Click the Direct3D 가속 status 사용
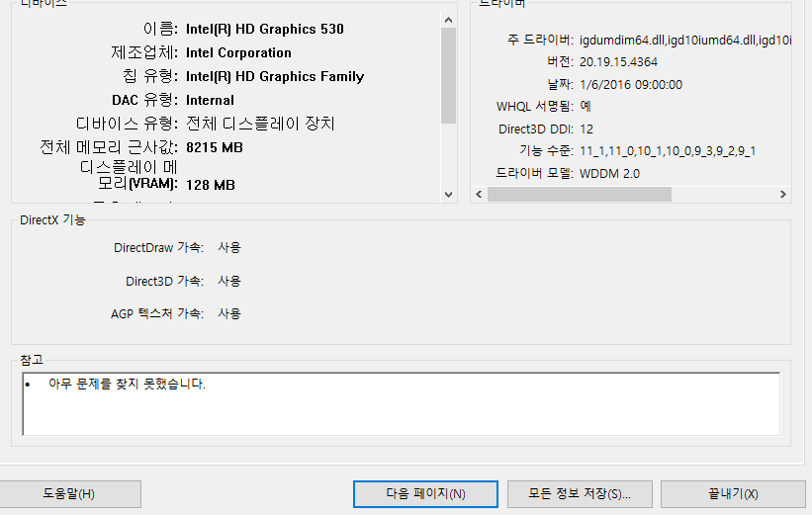This screenshot has width=812, height=515. [x=229, y=281]
